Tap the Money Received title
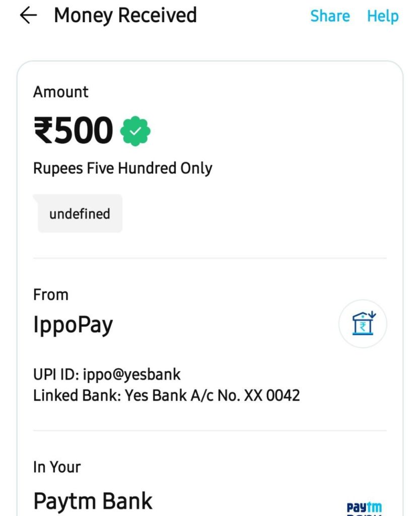Viewport: 420px width, 516px height. (x=125, y=16)
